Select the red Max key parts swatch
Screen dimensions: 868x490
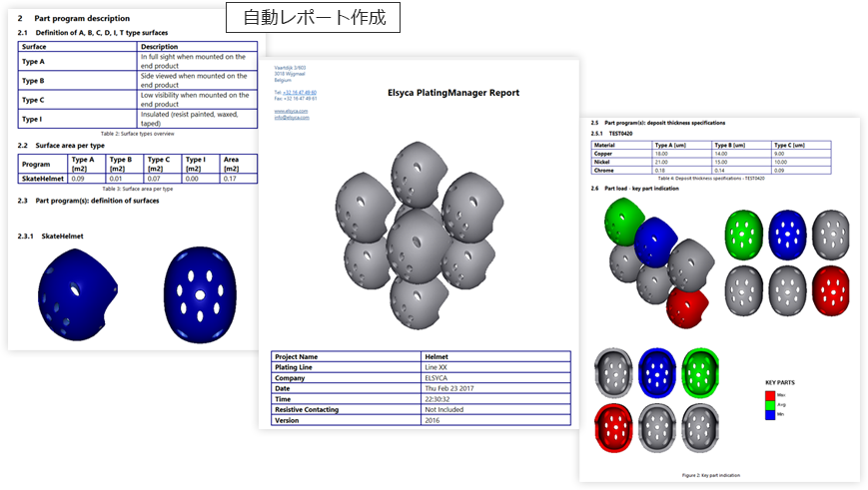(770, 394)
